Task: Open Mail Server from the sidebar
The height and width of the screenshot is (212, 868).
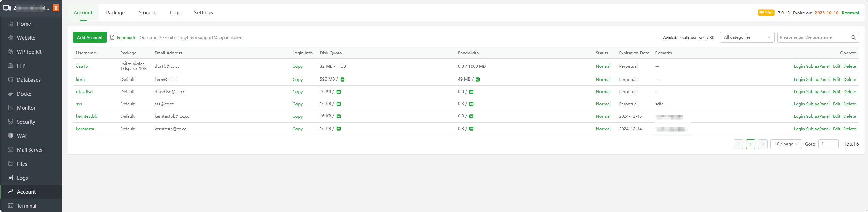Action: pyautogui.click(x=30, y=150)
